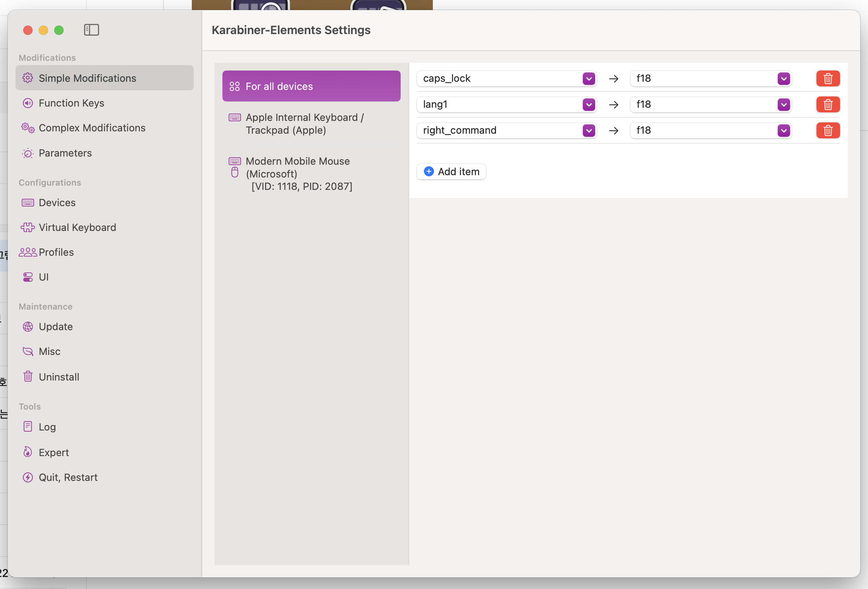Image resolution: width=868 pixels, height=589 pixels.
Task: Remove the lang1 mapping with trash icon
Action: coord(828,105)
